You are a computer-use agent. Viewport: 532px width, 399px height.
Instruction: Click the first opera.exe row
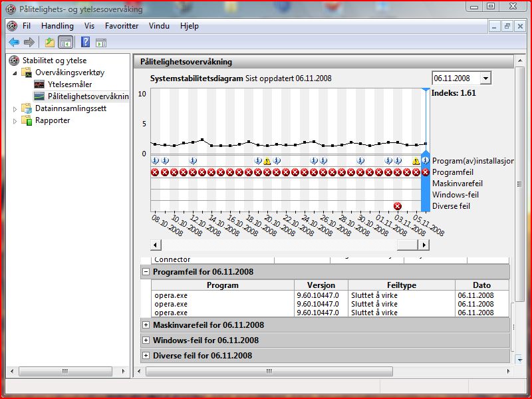click(330, 295)
